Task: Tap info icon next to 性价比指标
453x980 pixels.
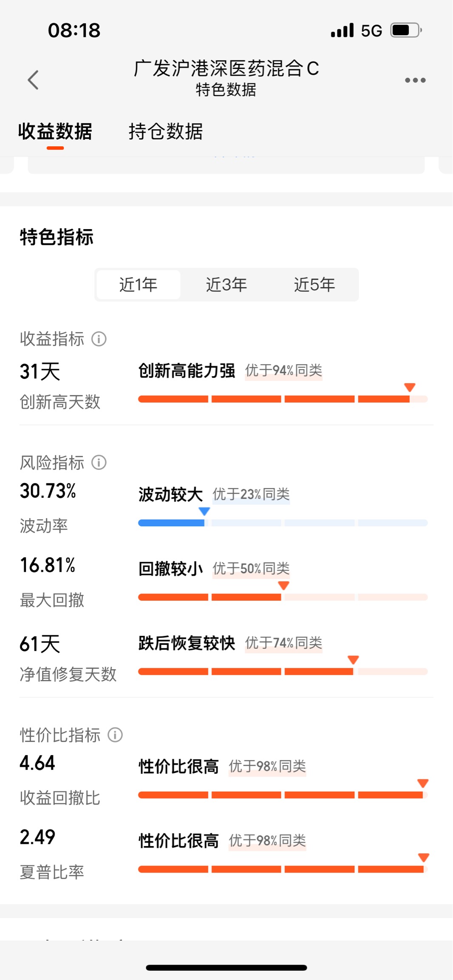Action: tap(115, 735)
